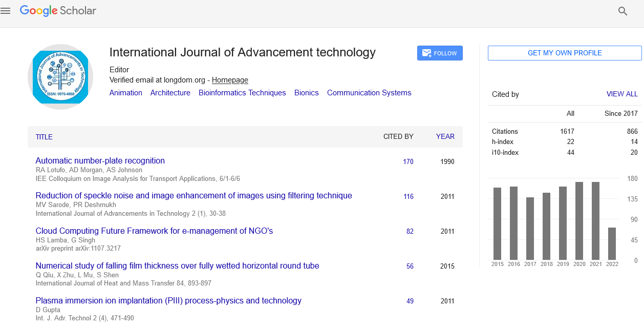Click the Google Scholar logo
This screenshot has height=327, width=644.
coord(58,11)
